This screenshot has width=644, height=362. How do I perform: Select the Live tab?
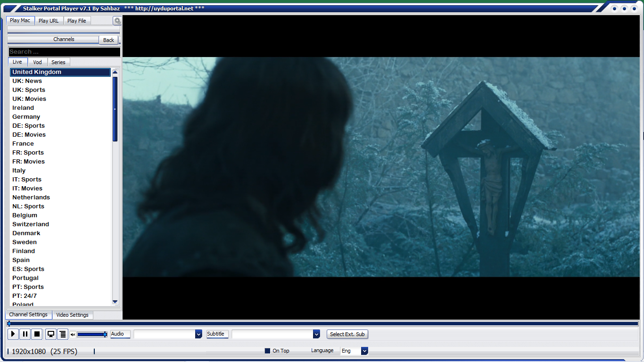pos(17,62)
